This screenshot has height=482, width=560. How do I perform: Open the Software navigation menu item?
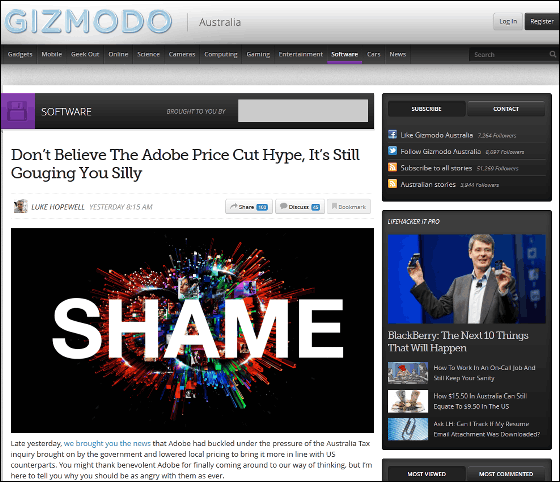pos(344,54)
